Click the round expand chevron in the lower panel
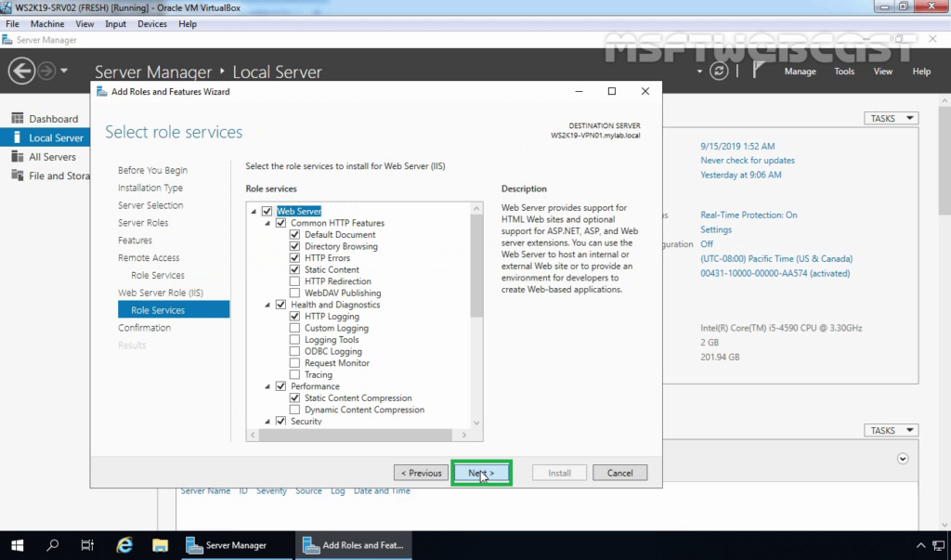The image size is (951, 560). 903,459
